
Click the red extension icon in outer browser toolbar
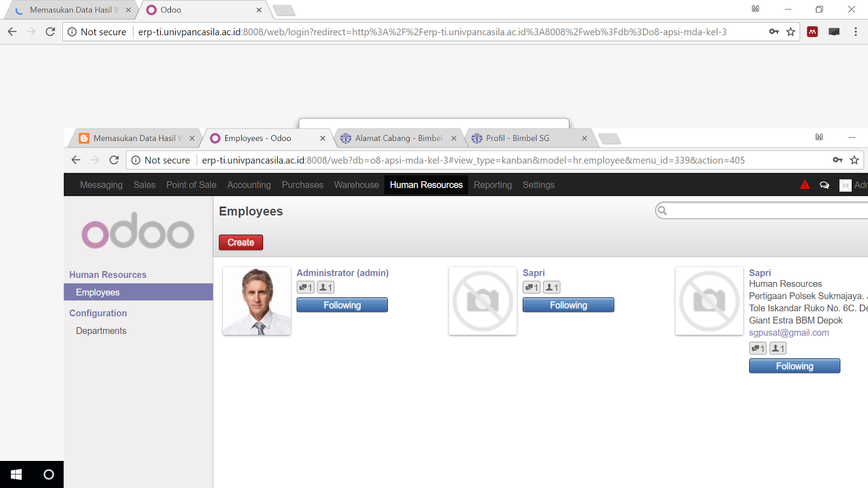click(x=812, y=31)
